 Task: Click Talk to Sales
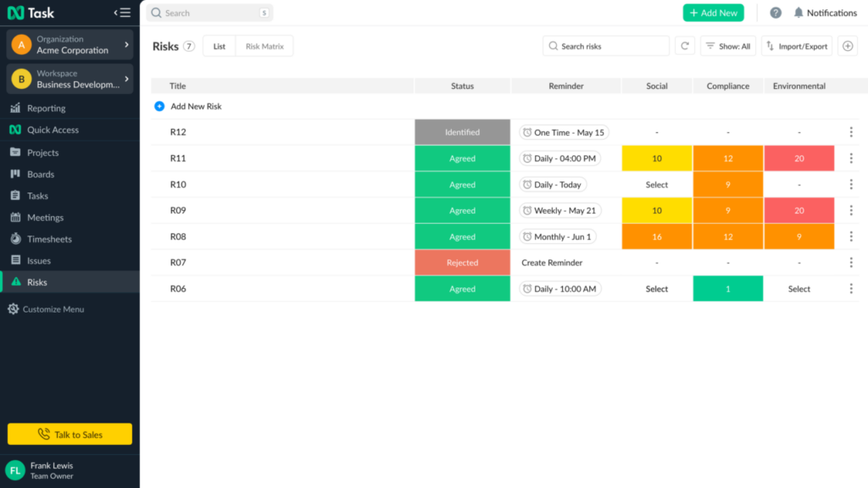pos(69,433)
